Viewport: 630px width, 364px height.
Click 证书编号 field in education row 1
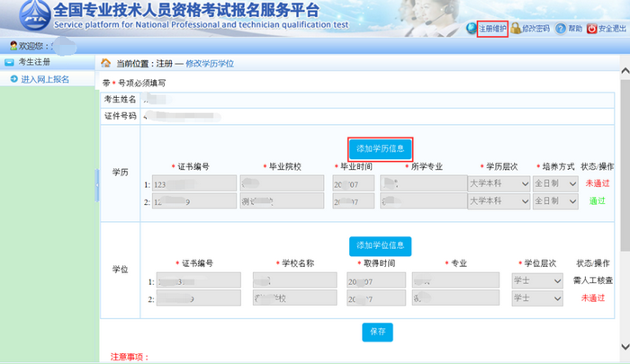point(193,183)
